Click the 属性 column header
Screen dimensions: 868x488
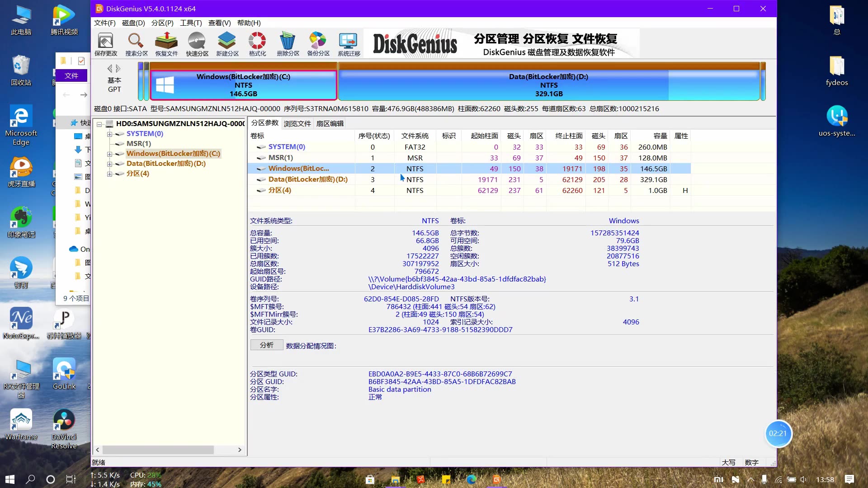pos(681,136)
